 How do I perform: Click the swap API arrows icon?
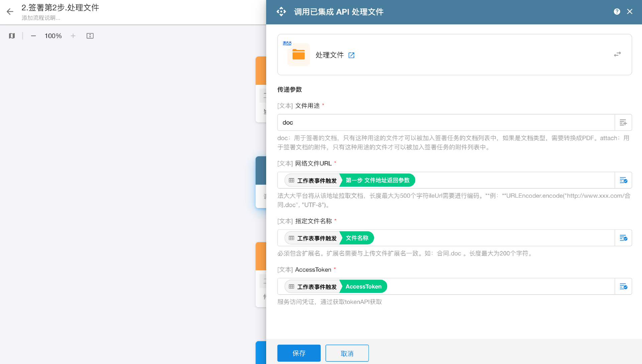(x=617, y=54)
